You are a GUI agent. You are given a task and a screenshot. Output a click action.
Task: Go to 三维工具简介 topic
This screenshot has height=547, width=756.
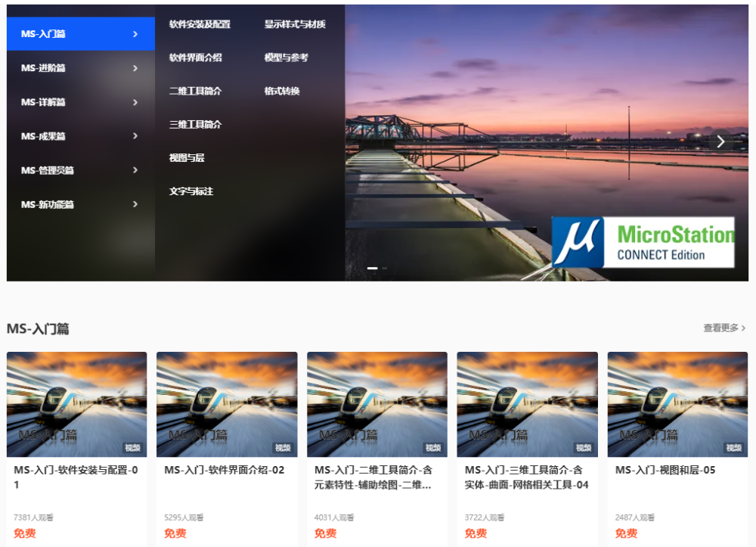(195, 124)
